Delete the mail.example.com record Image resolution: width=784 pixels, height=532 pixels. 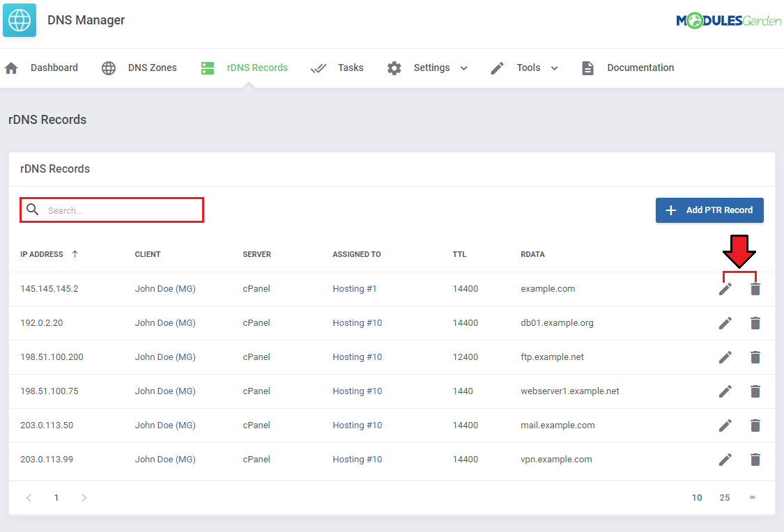point(755,425)
